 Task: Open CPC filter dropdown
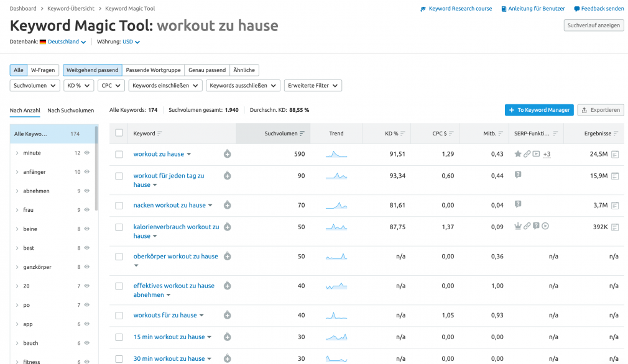(111, 86)
